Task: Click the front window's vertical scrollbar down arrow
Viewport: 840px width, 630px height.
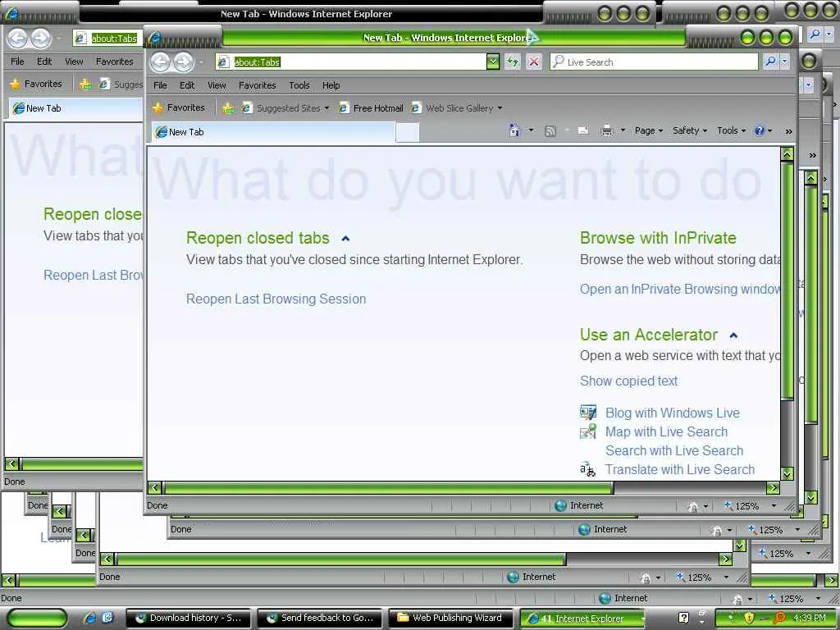Action: pos(787,473)
